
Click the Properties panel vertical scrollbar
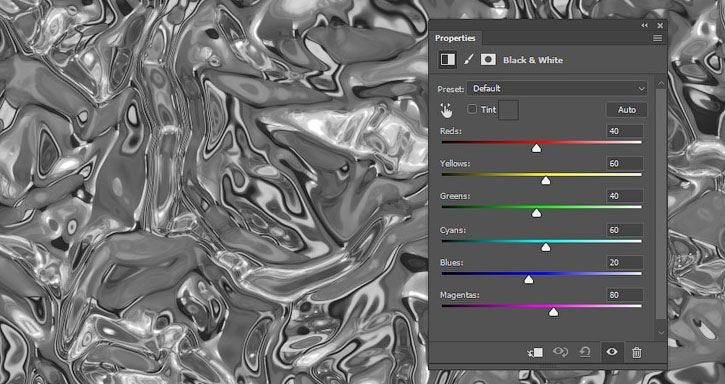tap(661, 204)
